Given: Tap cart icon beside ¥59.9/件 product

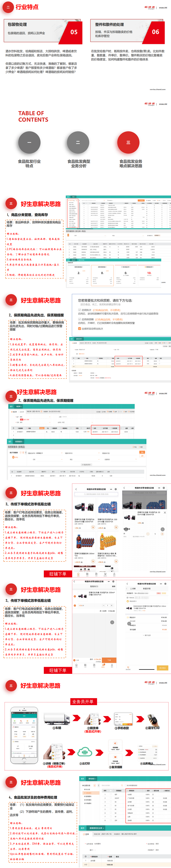Looking at the screenshot, I should [116, 562].
